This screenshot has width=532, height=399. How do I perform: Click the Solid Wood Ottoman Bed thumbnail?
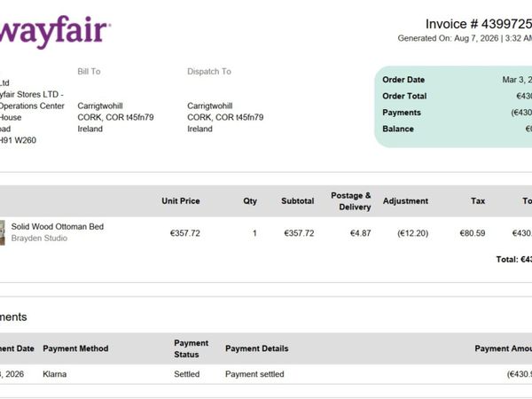click(x=3, y=232)
